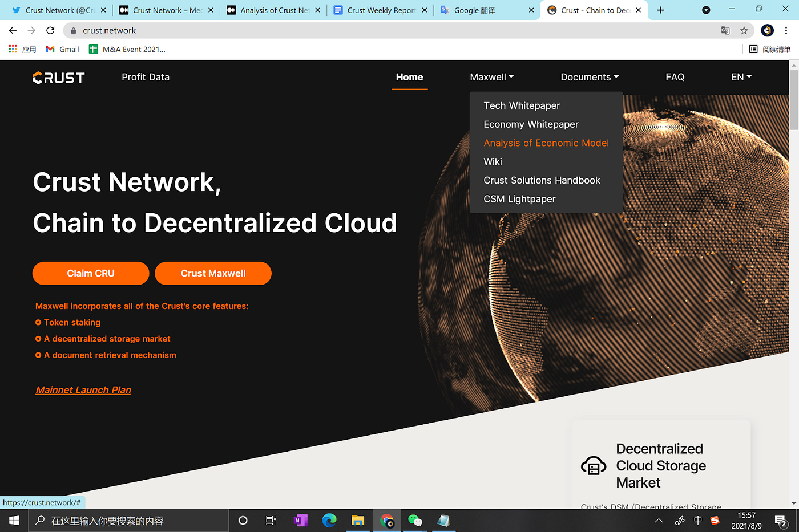Click the 'Token staking' bullet text
This screenshot has width=799, height=532.
[x=72, y=322]
